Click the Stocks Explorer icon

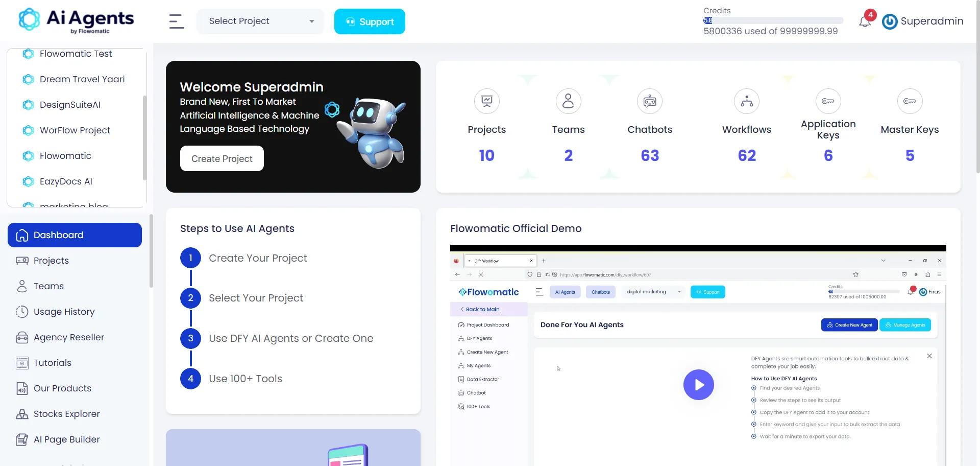(x=22, y=414)
